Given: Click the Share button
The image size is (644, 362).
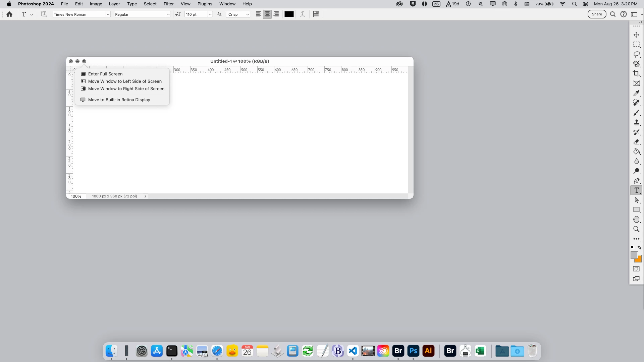Looking at the screenshot, I should click(x=597, y=14).
